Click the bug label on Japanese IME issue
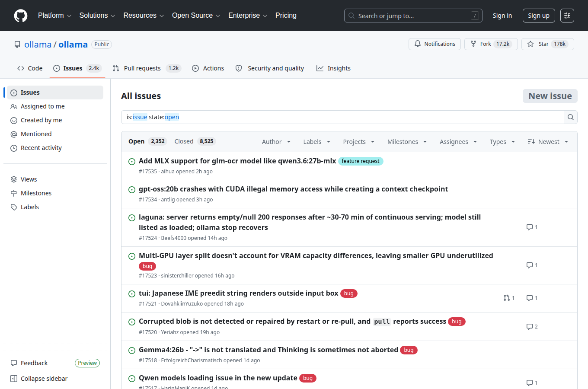Screen dimensions: 588x389 [x=349, y=293]
